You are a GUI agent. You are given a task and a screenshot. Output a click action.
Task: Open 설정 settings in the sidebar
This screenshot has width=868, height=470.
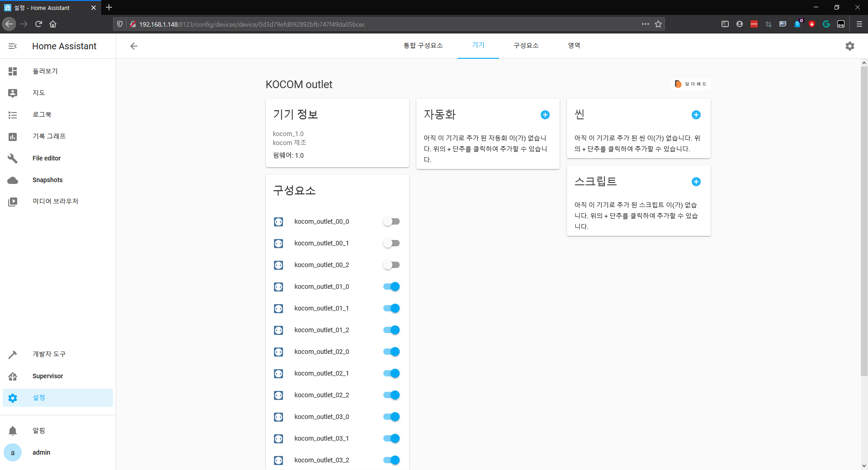(58, 398)
